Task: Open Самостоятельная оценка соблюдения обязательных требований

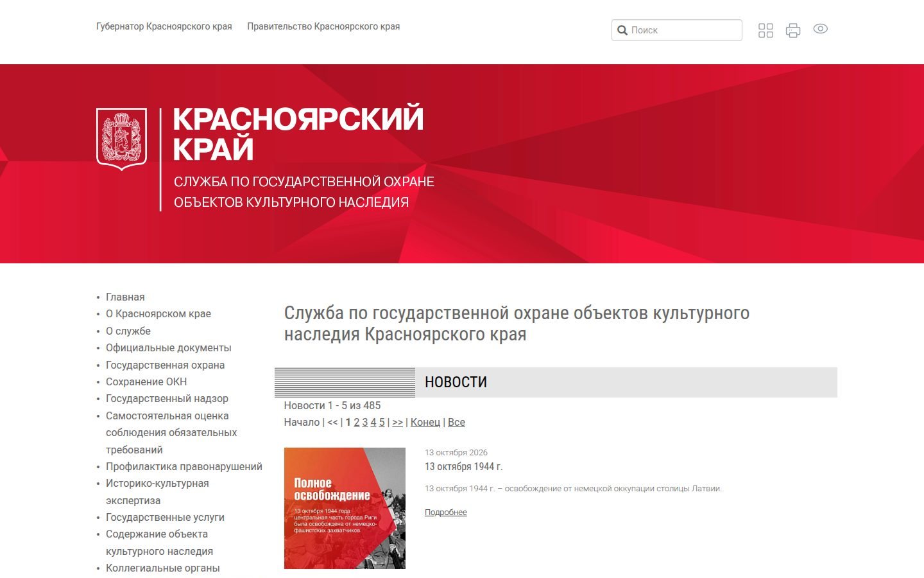Action: pyautogui.click(x=171, y=433)
